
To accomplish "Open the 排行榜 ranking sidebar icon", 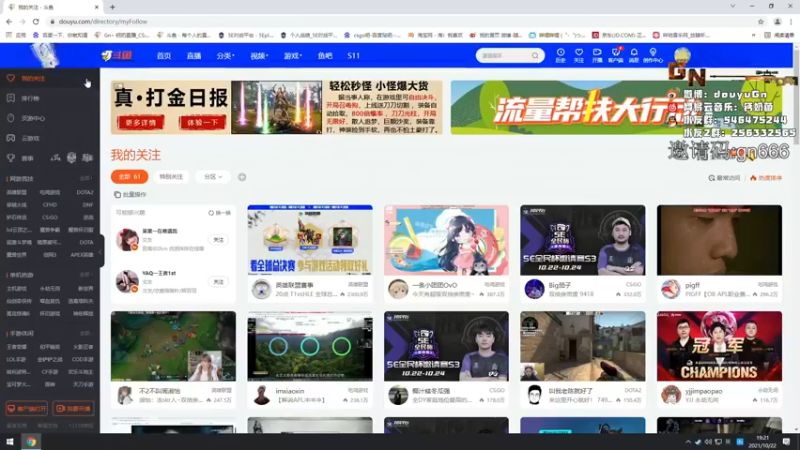I will [x=11, y=98].
